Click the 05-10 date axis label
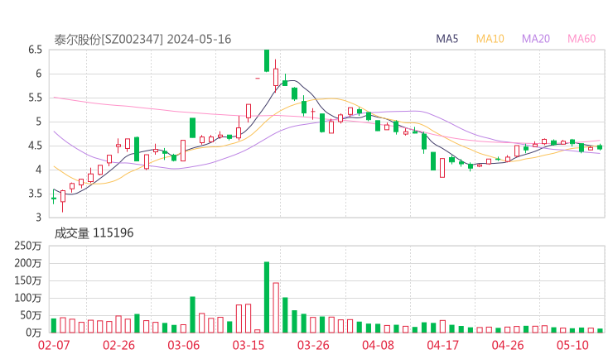This screenshot has height=364, width=613. pos(572,345)
